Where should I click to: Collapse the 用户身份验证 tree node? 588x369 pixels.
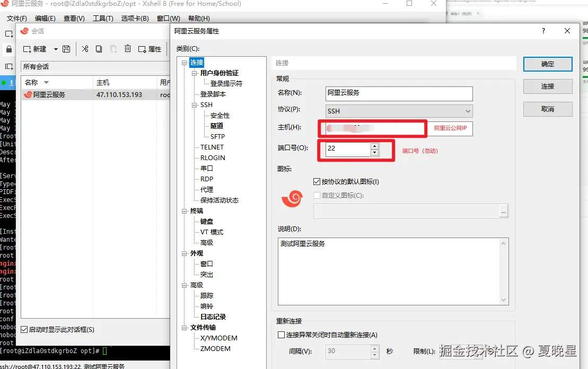[194, 73]
